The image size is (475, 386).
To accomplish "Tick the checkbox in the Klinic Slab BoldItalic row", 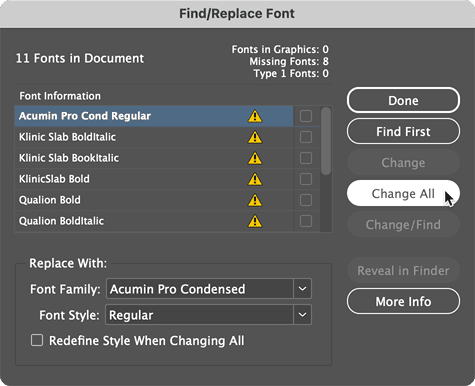I will click(306, 137).
